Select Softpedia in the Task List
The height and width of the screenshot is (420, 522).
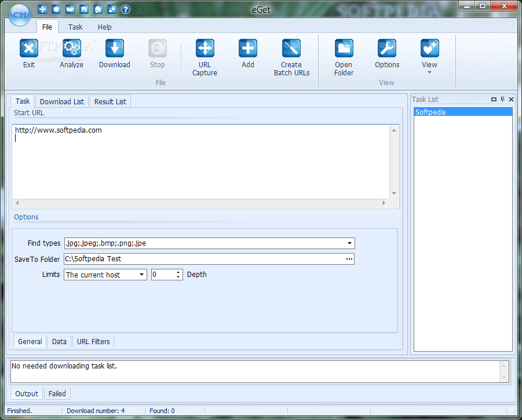(x=463, y=112)
